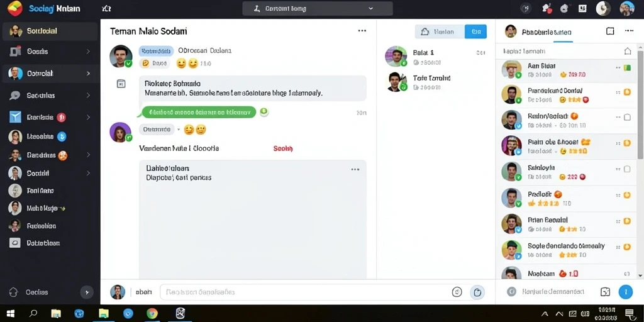Select the 'Tote Tarohd' contact
Viewport: 644px width, 322px height.
[x=435, y=82]
